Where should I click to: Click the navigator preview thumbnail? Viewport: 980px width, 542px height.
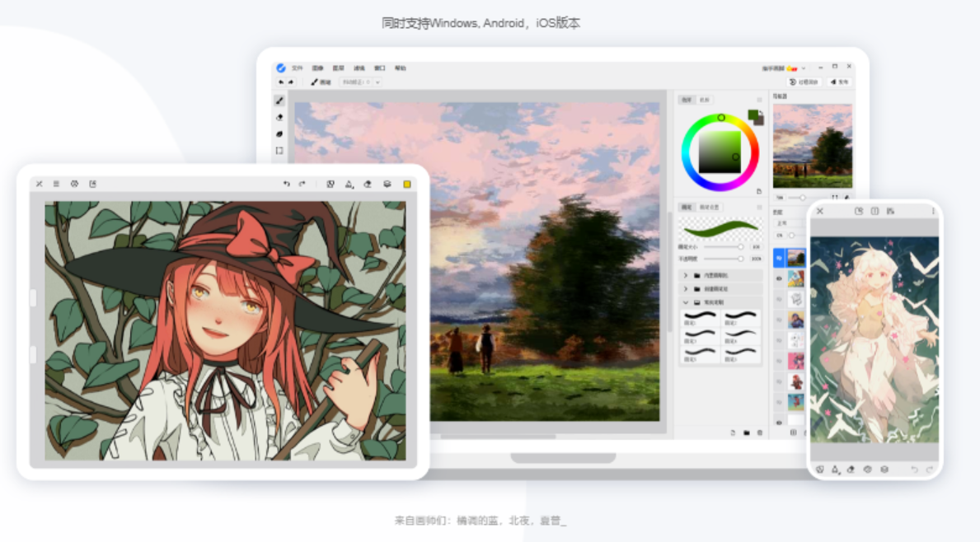pos(813,146)
